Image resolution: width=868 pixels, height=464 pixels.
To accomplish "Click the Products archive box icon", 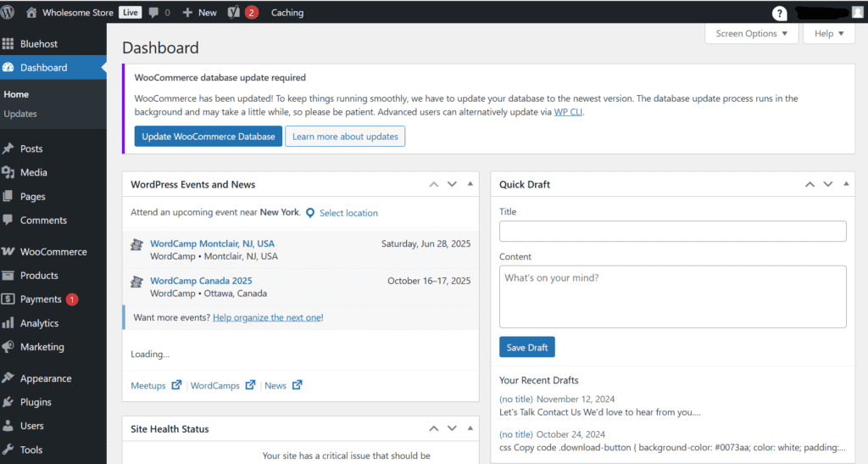I will coord(8,275).
